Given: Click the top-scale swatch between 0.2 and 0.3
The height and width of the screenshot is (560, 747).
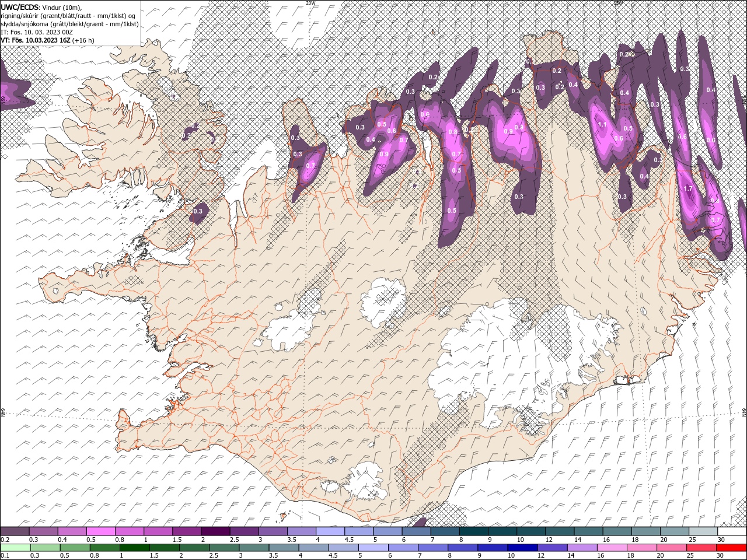Looking at the screenshot, I should tap(15, 531).
